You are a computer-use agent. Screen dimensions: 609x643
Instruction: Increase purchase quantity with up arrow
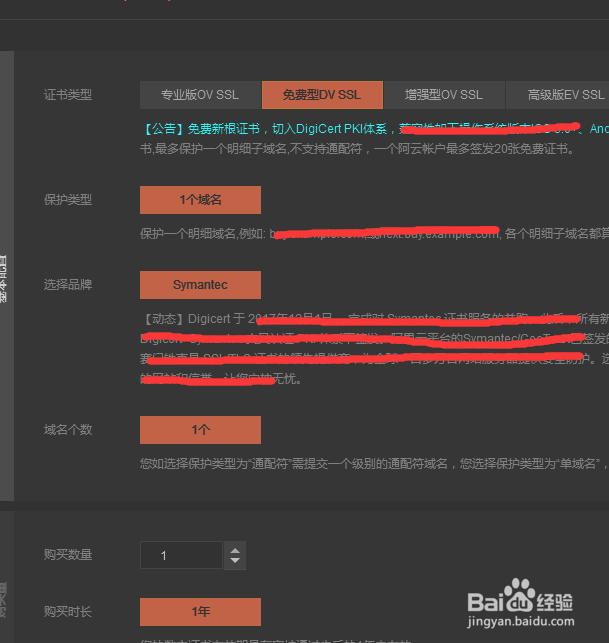pos(235,551)
